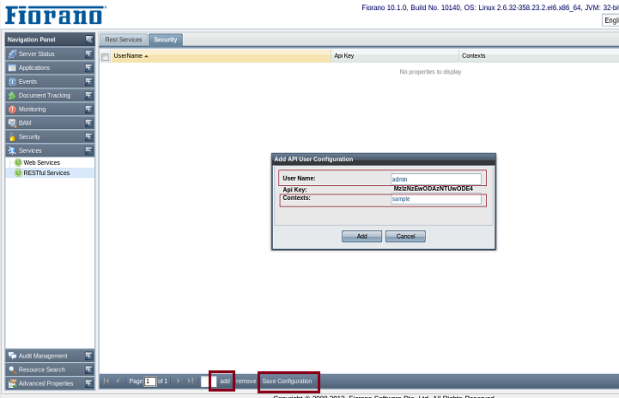Click the BAM icon

(x=12, y=123)
